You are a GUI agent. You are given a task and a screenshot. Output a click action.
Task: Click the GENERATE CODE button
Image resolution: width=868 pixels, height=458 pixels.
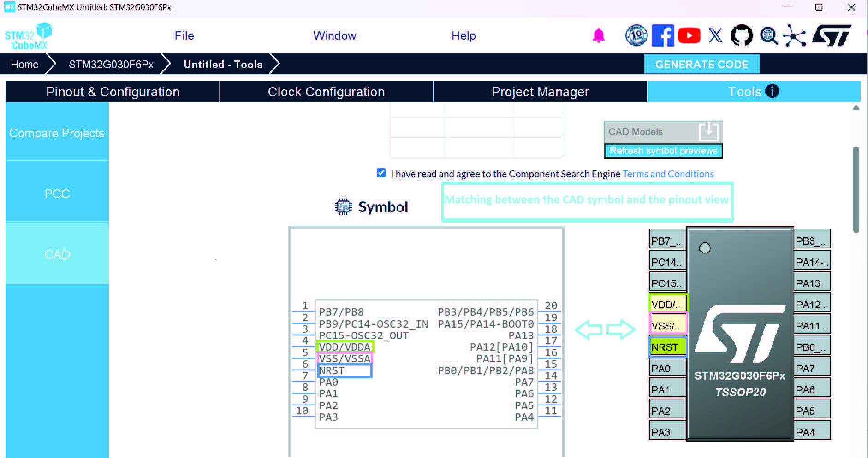click(x=702, y=64)
